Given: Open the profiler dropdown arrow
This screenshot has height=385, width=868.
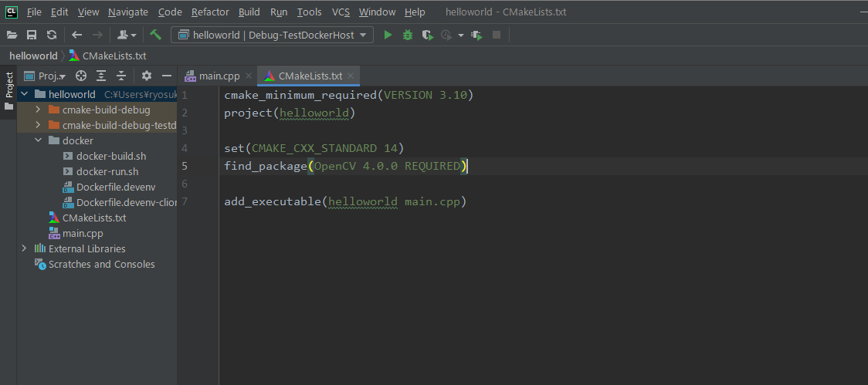Looking at the screenshot, I should 461,35.
